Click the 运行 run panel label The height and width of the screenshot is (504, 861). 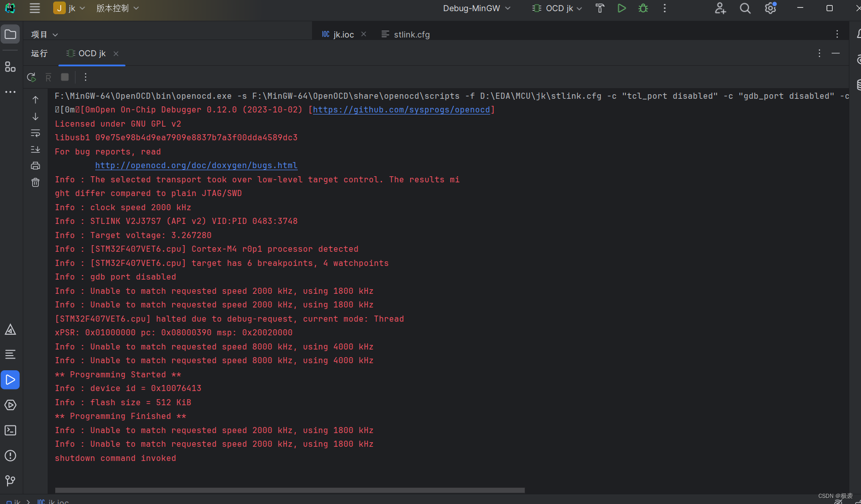[39, 54]
